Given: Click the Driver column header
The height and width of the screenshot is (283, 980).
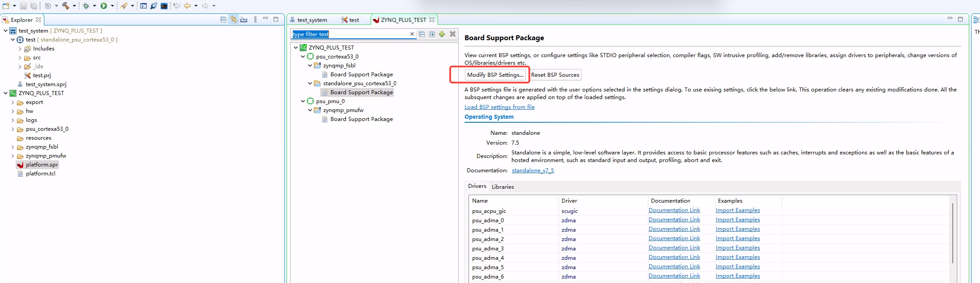Looking at the screenshot, I should click(x=603, y=201).
